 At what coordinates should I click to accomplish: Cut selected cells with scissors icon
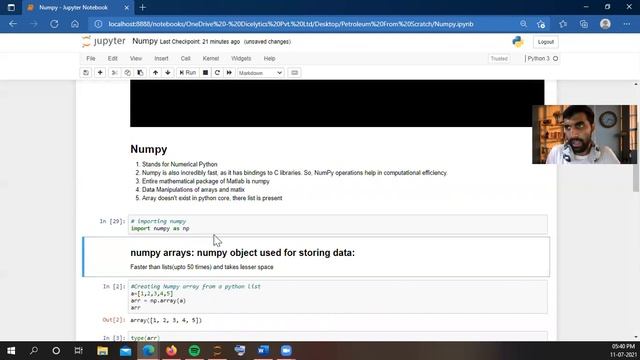pyautogui.click(x=115, y=73)
